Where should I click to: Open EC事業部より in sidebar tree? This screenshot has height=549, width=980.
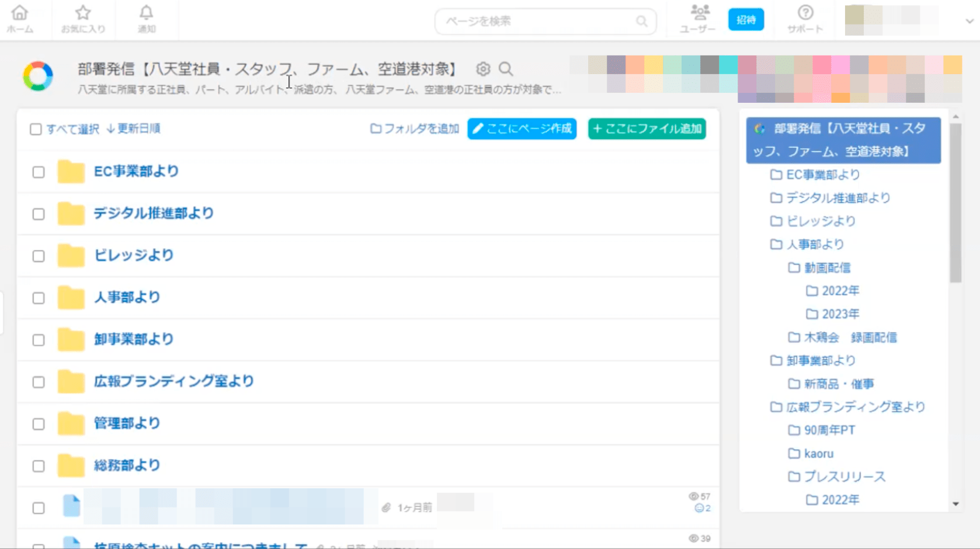click(823, 175)
